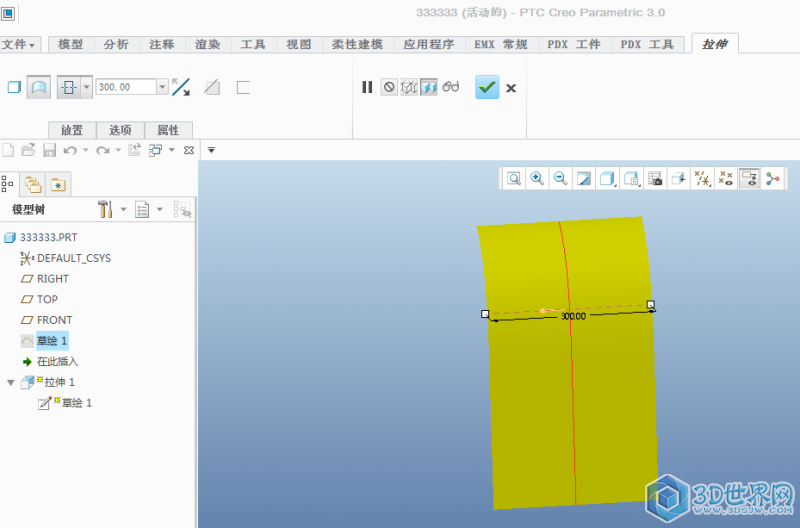Select the active 拉伸 extrude tab
800x528 pixels.
pos(715,44)
